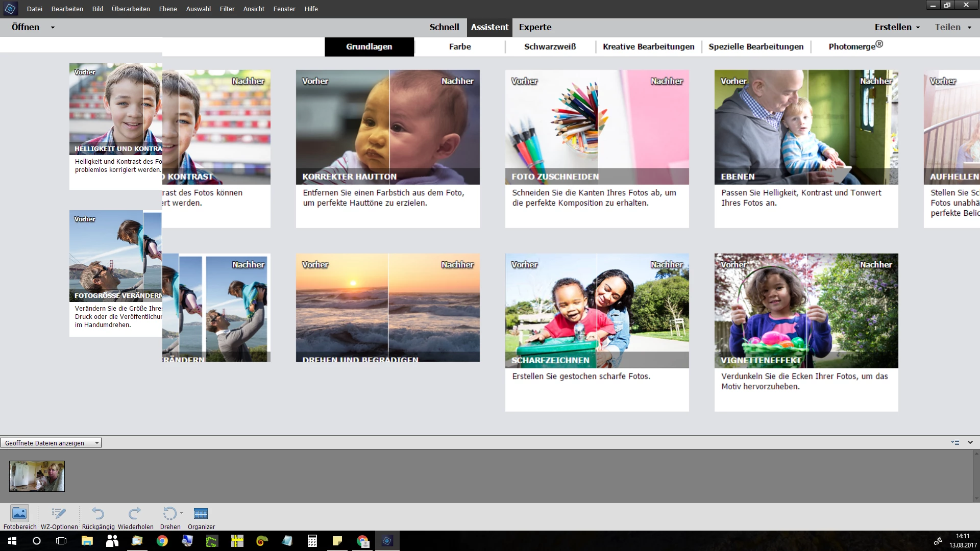Switch to Experte edit mode
This screenshot has height=551, width=980.
(535, 27)
